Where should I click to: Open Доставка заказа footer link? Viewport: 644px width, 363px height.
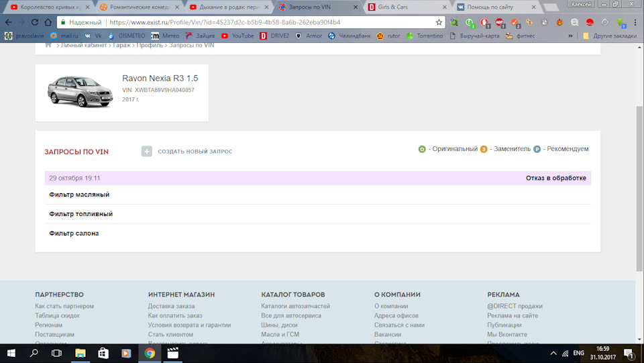(x=171, y=306)
